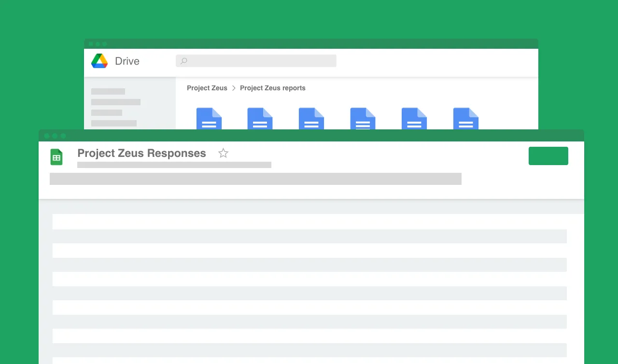Click the toolbar strip below the Sheets title bar
618x364 pixels.
click(255, 179)
